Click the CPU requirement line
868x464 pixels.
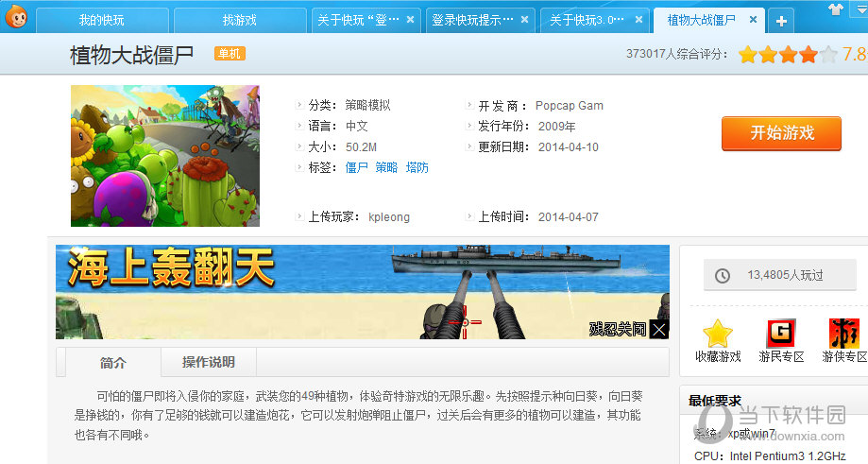click(770, 456)
